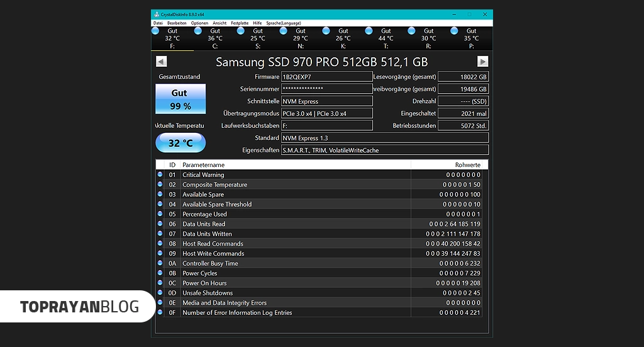Select Number of Error Information Log Entries
The width and height of the screenshot is (644, 347).
pos(318,313)
